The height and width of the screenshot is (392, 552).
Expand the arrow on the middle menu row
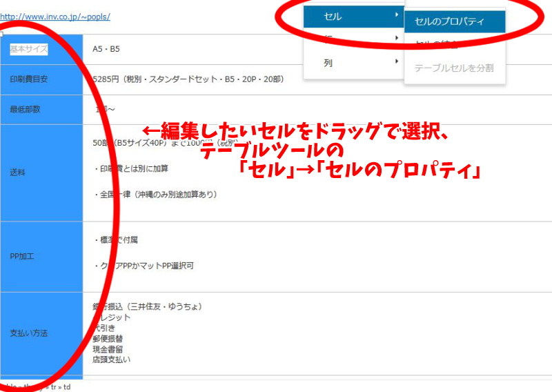397,39
